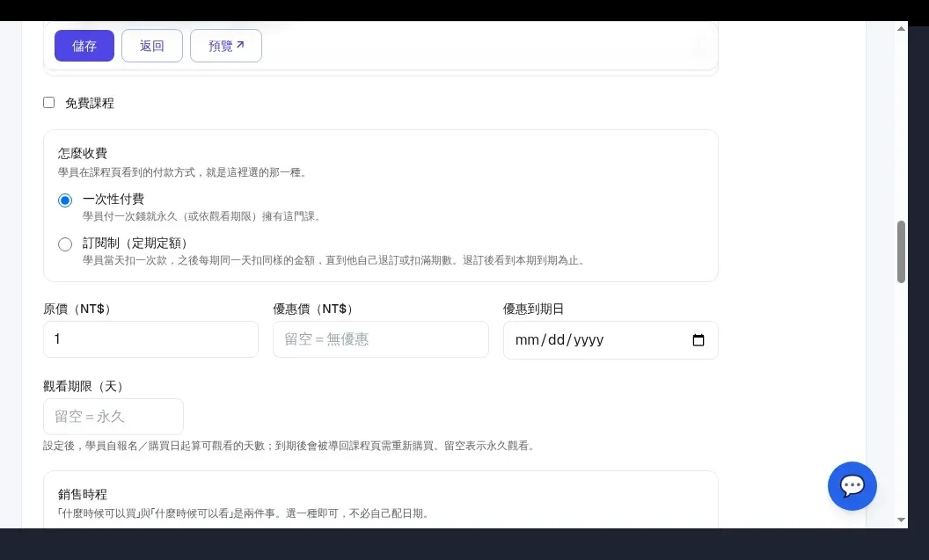Open the chat bubble support widget
The image size is (929, 560).
[852, 486]
